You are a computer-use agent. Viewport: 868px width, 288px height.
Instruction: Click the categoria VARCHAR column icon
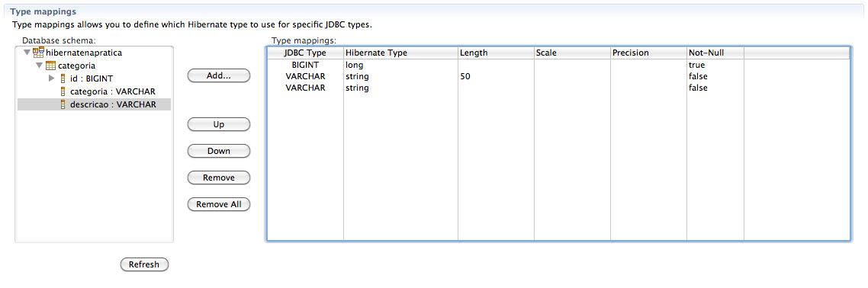pyautogui.click(x=63, y=91)
